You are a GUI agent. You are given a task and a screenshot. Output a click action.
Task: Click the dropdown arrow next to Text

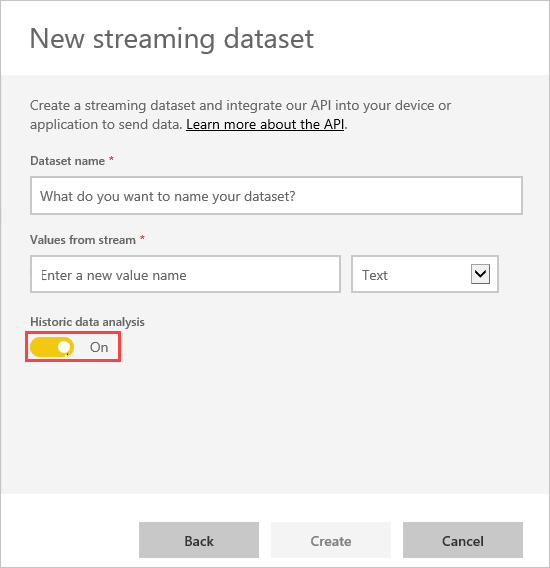pyautogui.click(x=480, y=274)
